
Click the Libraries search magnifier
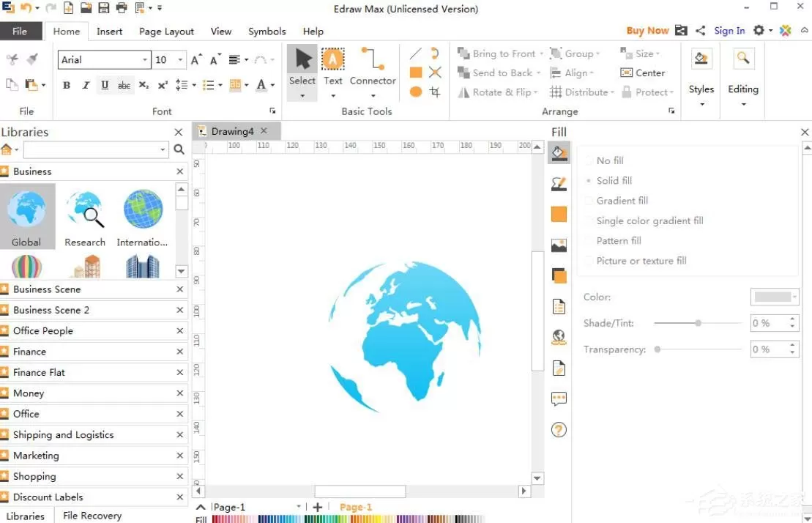pos(179,149)
